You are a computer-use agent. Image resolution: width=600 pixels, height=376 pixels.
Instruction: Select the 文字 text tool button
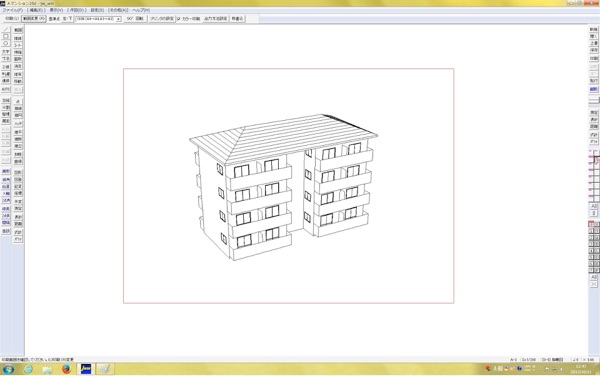(6, 52)
